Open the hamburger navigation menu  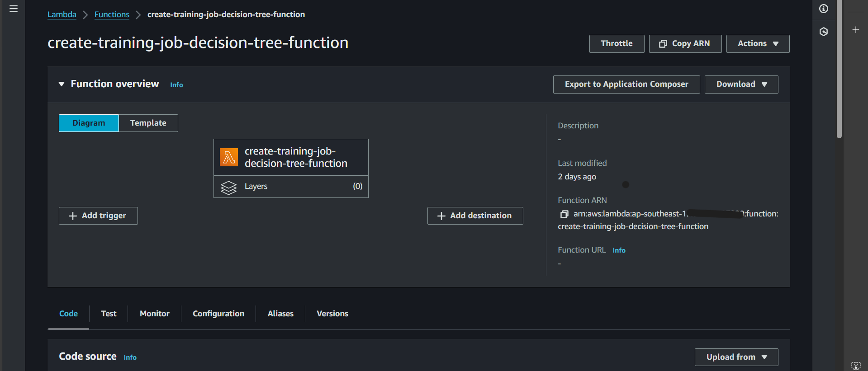tap(14, 9)
